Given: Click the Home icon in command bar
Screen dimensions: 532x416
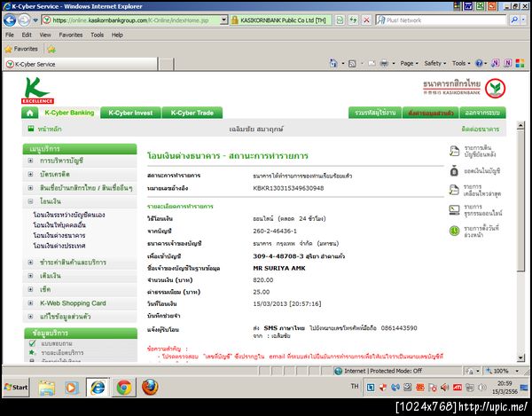Looking at the screenshot, I should [333, 63].
